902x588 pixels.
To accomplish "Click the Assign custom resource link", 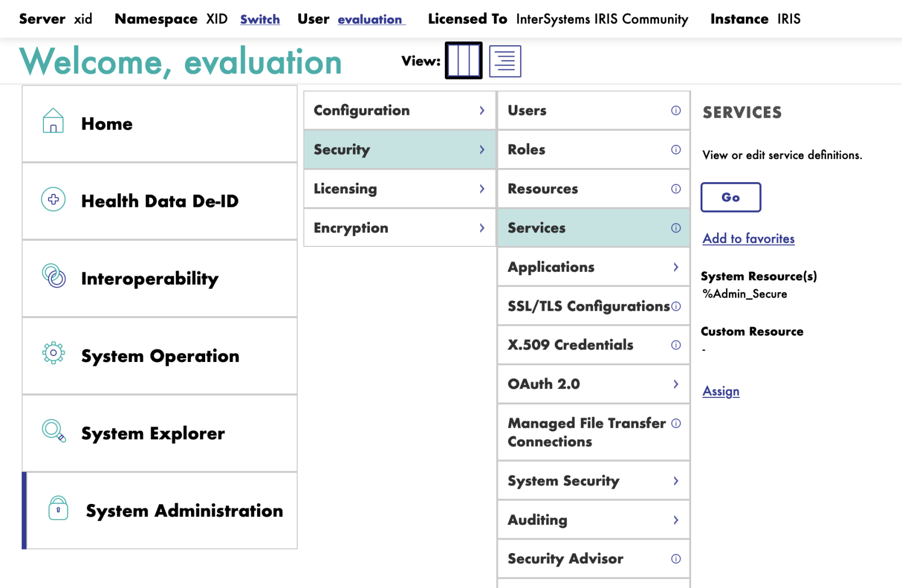I will (720, 391).
